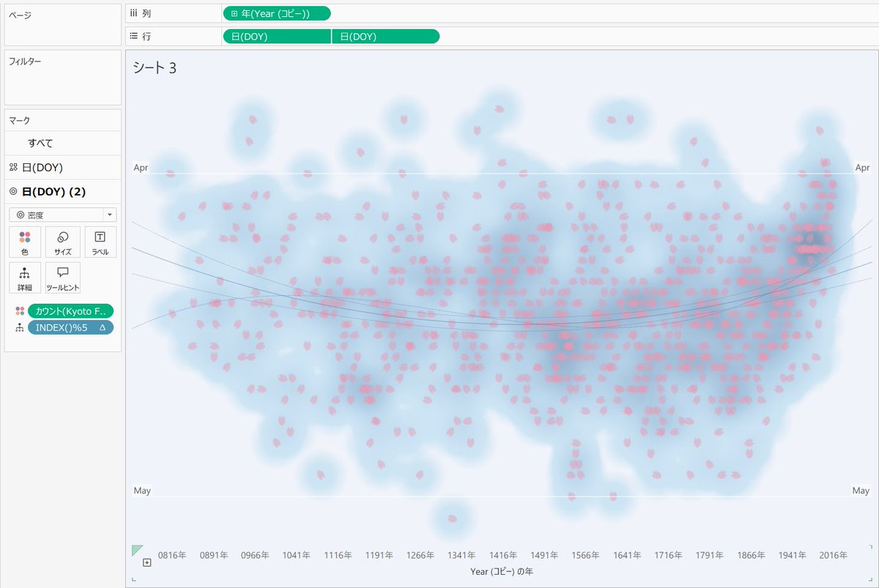Click the 0891年 axis label
Image resolution: width=879 pixels, height=588 pixels.
pyautogui.click(x=214, y=555)
